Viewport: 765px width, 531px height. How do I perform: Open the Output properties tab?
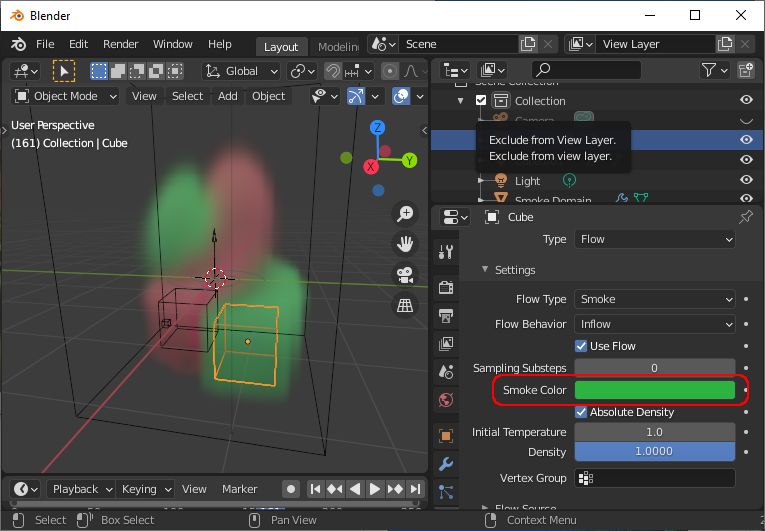[x=446, y=315]
